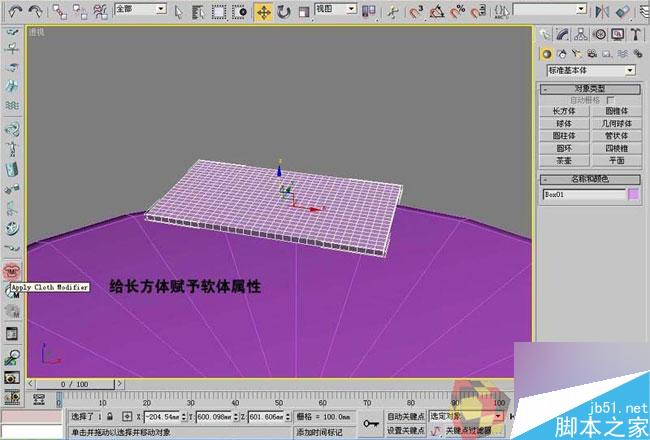The image size is (650, 440).
Task: Click the Redo arrow icon
Action: pyautogui.click(x=35, y=11)
